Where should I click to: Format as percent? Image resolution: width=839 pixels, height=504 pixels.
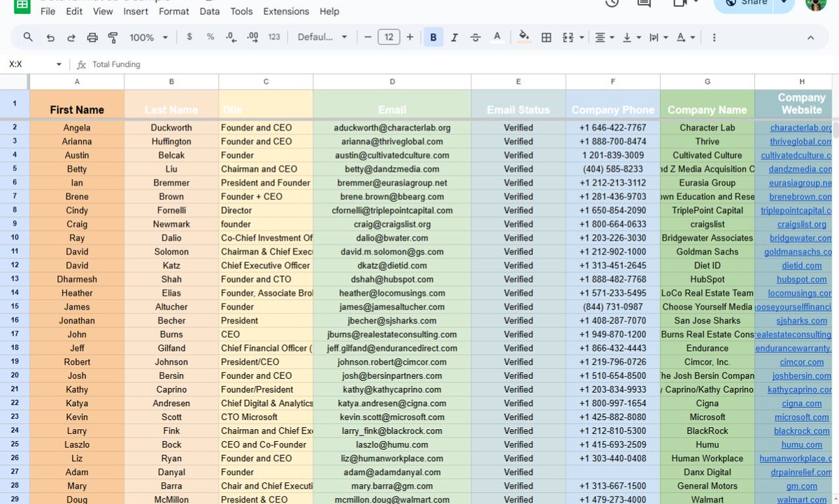[210, 37]
